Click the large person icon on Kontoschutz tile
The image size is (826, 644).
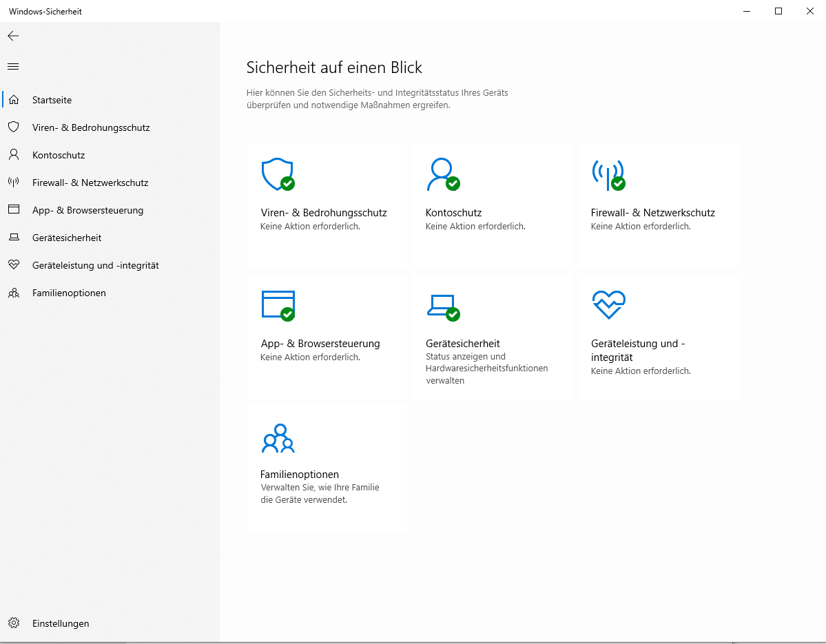(443, 174)
